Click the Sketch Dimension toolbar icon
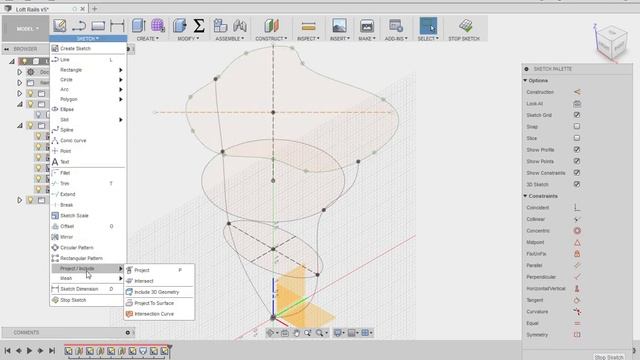 click(117, 26)
